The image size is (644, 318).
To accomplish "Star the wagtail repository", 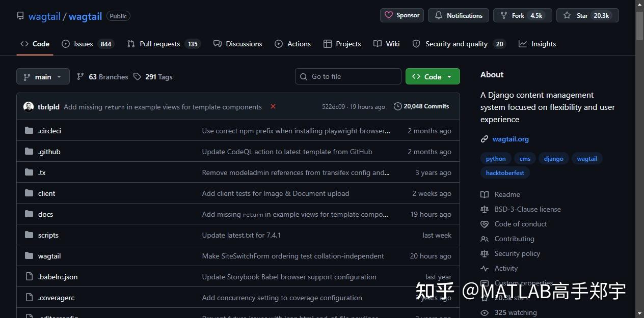I will pyautogui.click(x=587, y=15).
